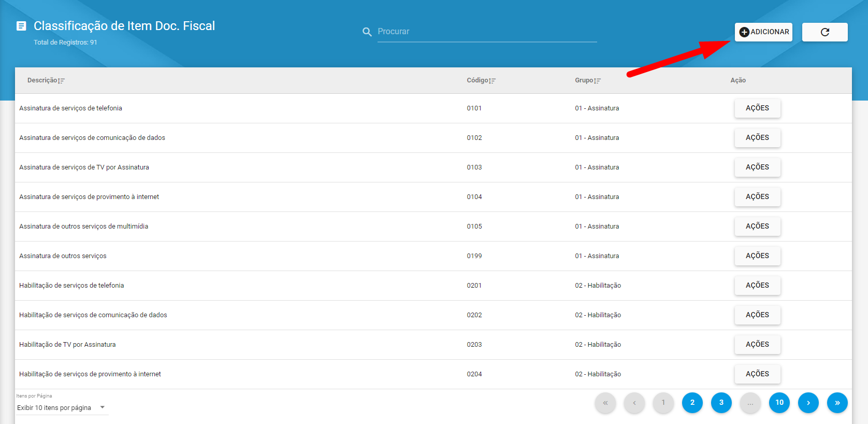This screenshot has width=868, height=424.
Task: Click '01 - Assinatura' group in row 0105
Action: (597, 227)
